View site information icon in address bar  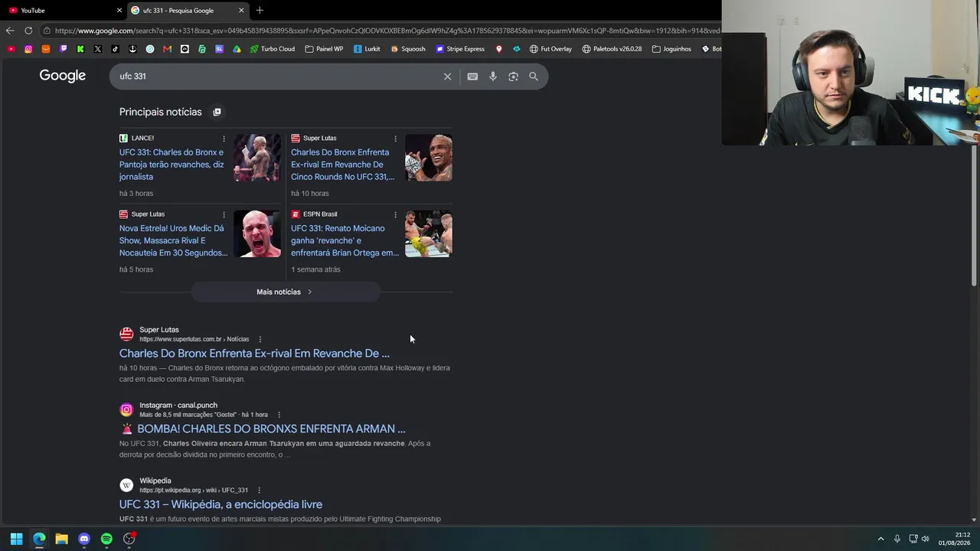[47, 31]
